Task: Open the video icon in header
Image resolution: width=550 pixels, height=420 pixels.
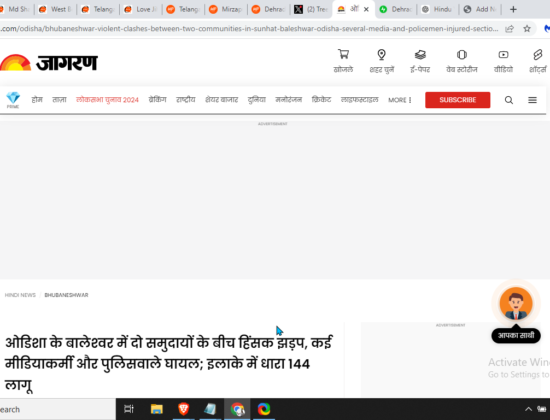Action: click(x=503, y=55)
